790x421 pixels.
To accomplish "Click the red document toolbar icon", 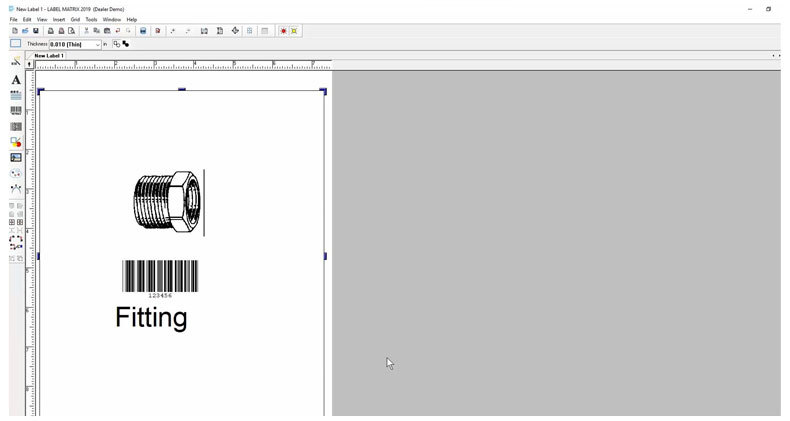I will tap(158, 31).
